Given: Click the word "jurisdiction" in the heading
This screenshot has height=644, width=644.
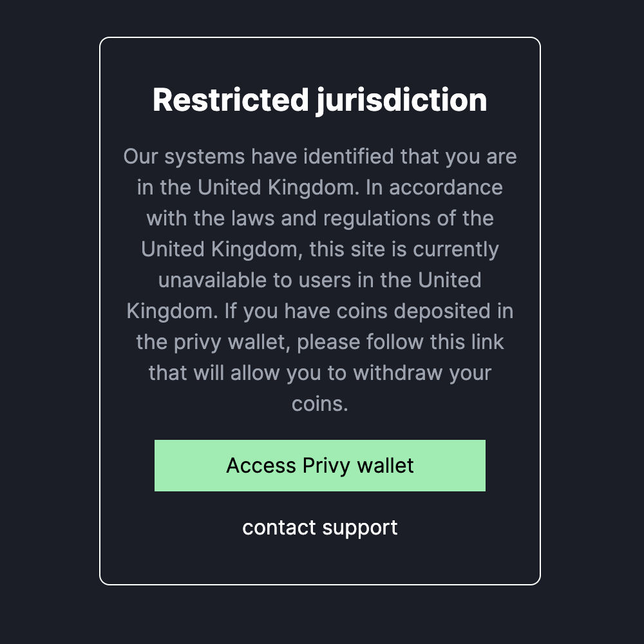Looking at the screenshot, I should tap(401, 100).
